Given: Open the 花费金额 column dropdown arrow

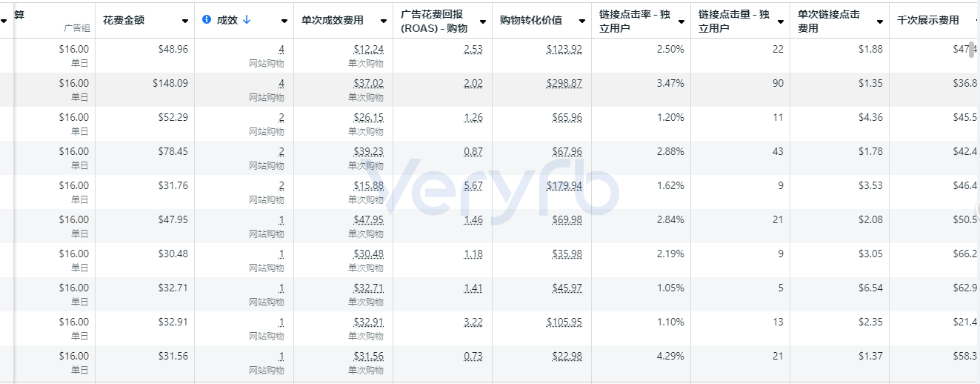Looking at the screenshot, I should coord(184,21).
